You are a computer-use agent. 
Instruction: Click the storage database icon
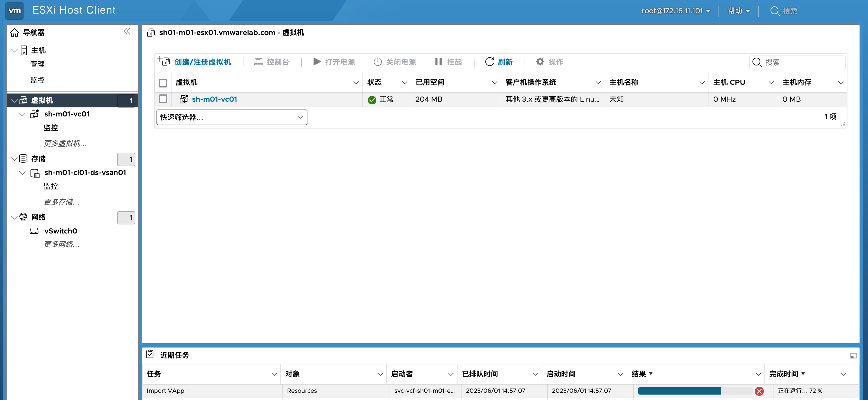coord(23,158)
